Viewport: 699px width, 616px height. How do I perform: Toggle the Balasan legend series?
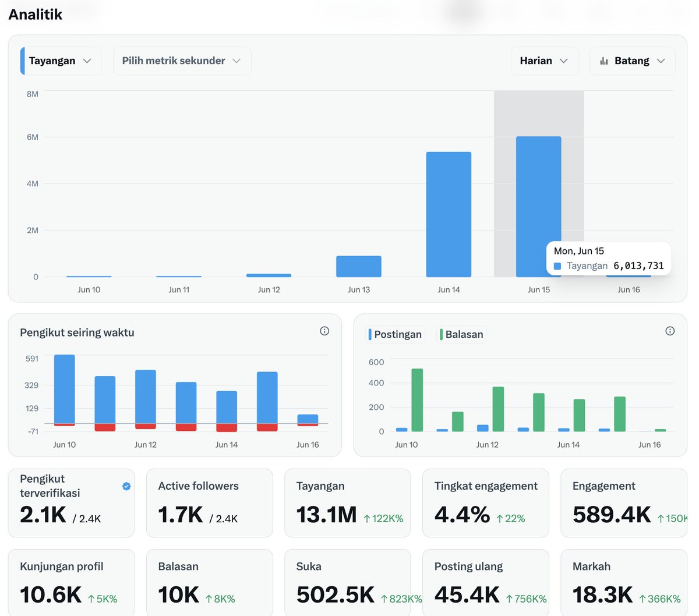point(461,334)
